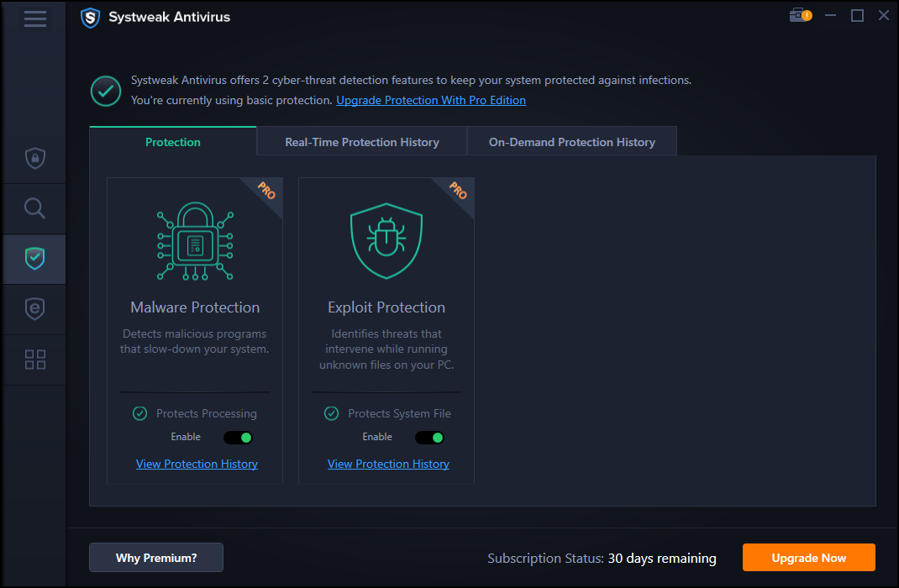This screenshot has width=899, height=588.
Task: Click the Systweak Antivirus shield logo
Action: [90, 18]
